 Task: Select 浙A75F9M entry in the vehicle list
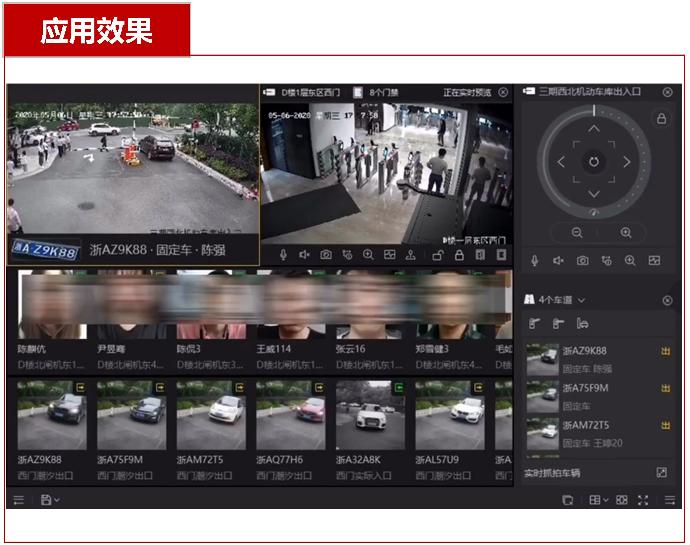tap(585, 388)
